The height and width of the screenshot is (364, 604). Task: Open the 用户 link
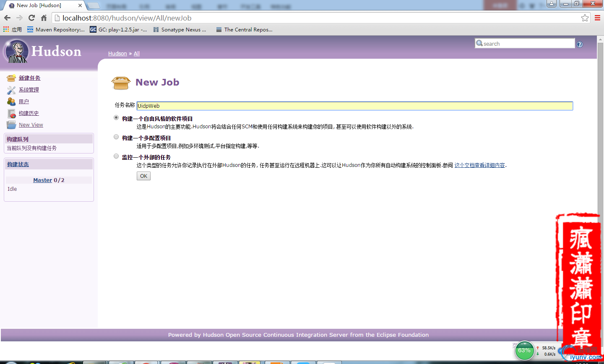pos(24,101)
